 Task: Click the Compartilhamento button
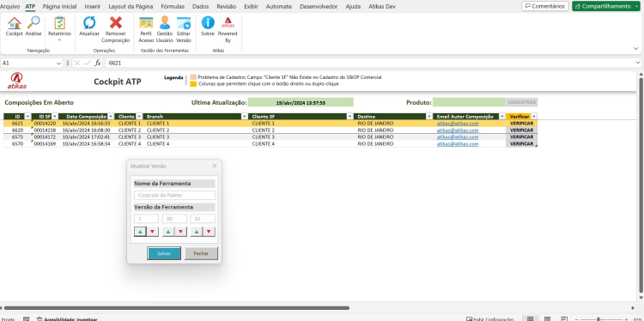click(606, 6)
